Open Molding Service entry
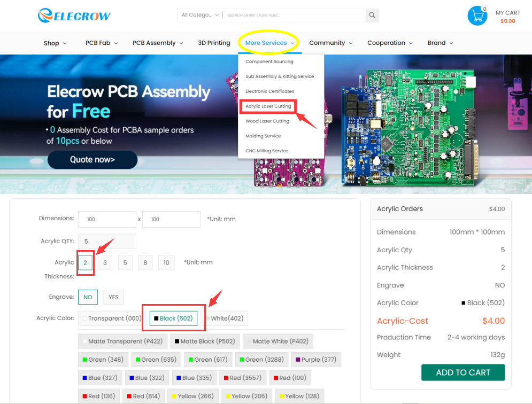The image size is (532, 404). (263, 136)
